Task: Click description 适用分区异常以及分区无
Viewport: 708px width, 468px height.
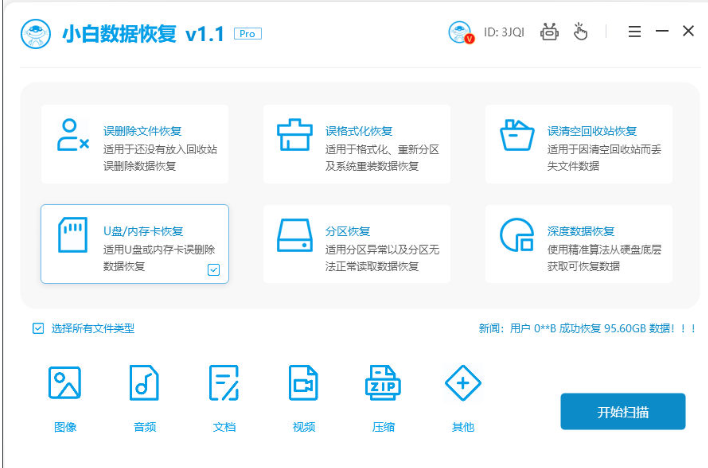Action: pos(382,250)
